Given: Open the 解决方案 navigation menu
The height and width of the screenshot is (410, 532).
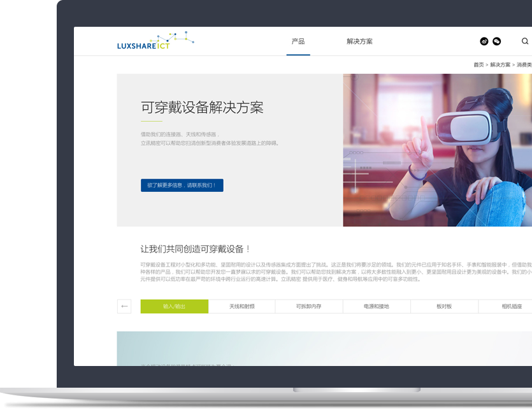Looking at the screenshot, I should 359,41.
